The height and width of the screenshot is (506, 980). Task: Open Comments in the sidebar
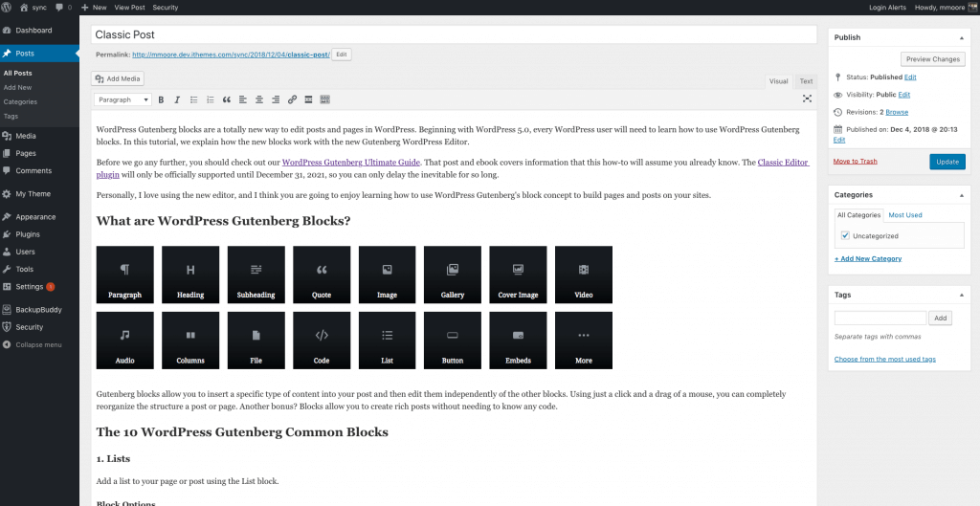[39, 170]
